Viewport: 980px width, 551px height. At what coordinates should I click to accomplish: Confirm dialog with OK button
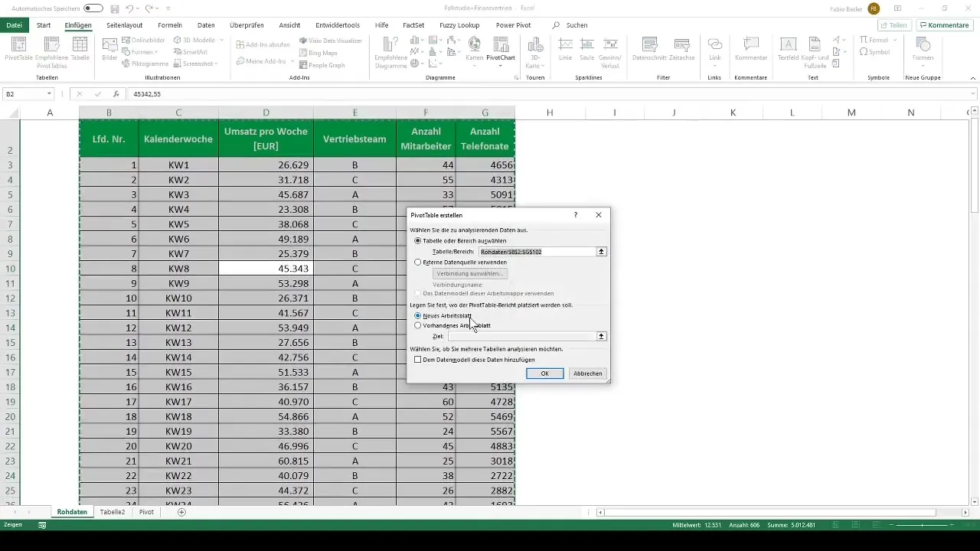[x=545, y=373]
